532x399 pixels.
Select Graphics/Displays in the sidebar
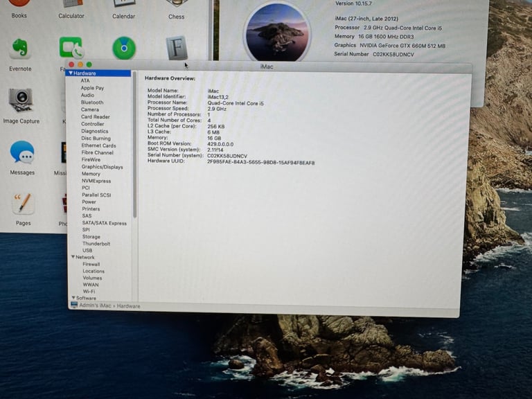coord(102,166)
